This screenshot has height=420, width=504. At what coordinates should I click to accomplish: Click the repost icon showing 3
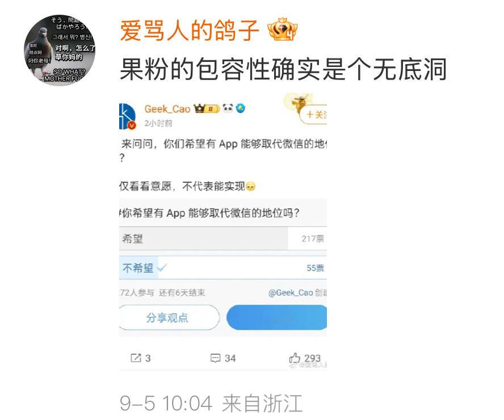click(140, 358)
